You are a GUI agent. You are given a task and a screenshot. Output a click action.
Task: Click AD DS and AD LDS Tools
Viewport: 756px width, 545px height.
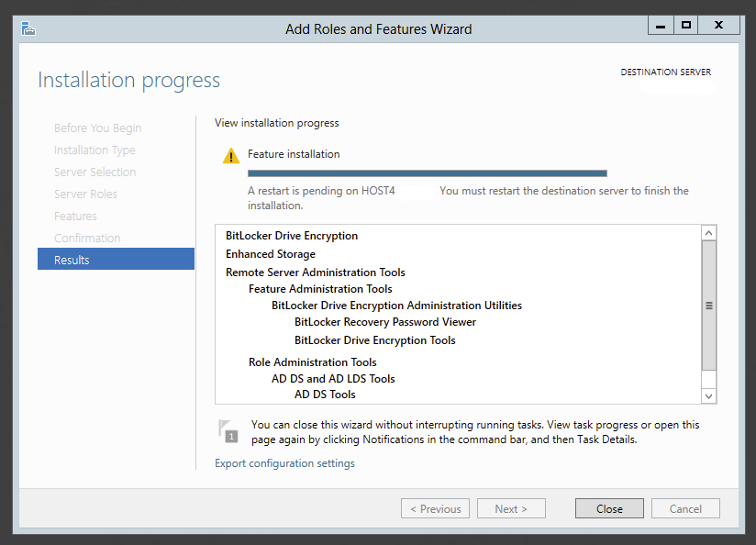point(333,379)
